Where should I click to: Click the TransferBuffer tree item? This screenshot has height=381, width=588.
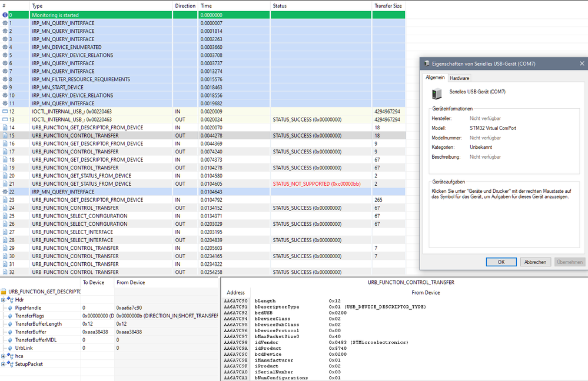point(31,332)
